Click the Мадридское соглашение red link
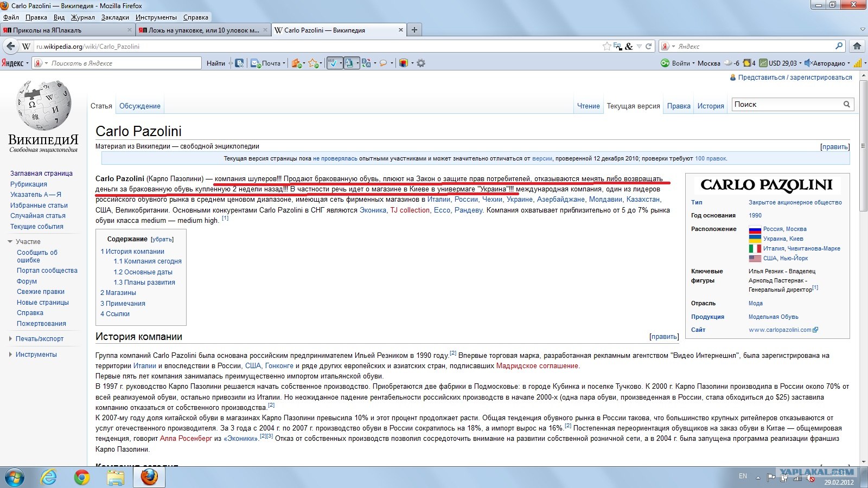This screenshot has width=868, height=488. 537,366
